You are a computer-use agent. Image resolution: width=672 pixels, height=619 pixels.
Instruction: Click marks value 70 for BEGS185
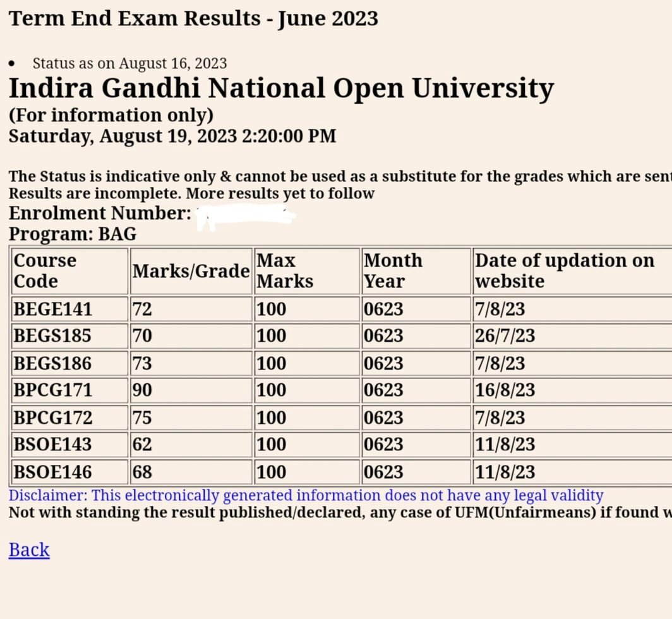(x=142, y=335)
